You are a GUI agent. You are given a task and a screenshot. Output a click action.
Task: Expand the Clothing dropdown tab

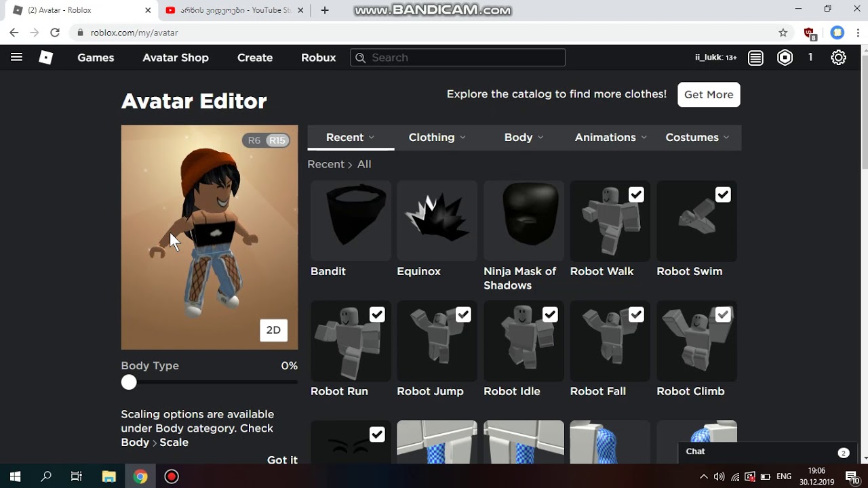pos(437,138)
